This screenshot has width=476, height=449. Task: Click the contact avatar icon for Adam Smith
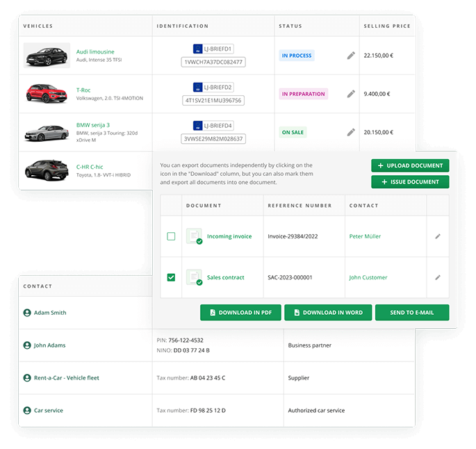27,313
